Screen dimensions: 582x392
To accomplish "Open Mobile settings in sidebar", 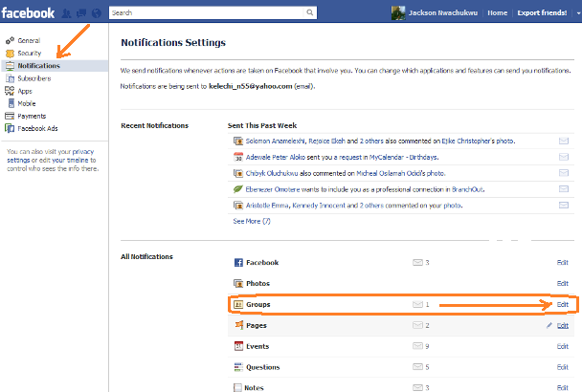I will tap(27, 103).
